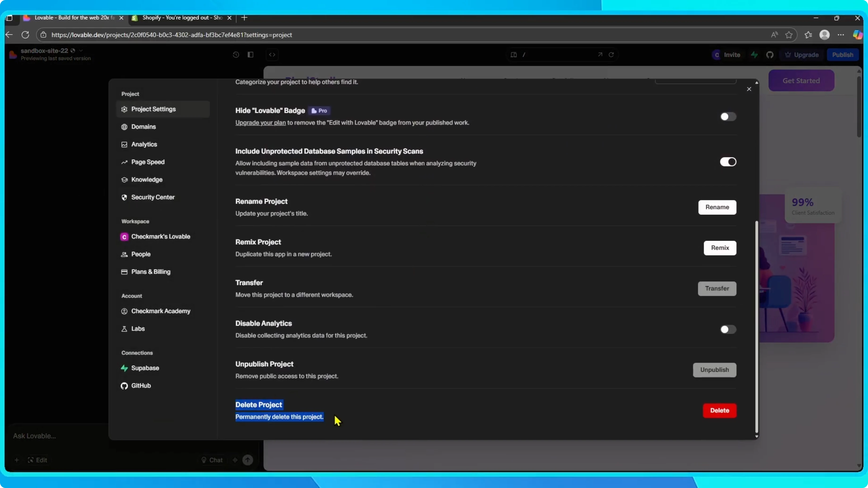This screenshot has width=868, height=488.
Task: Open Plans & Billing settings
Action: coord(163,272)
